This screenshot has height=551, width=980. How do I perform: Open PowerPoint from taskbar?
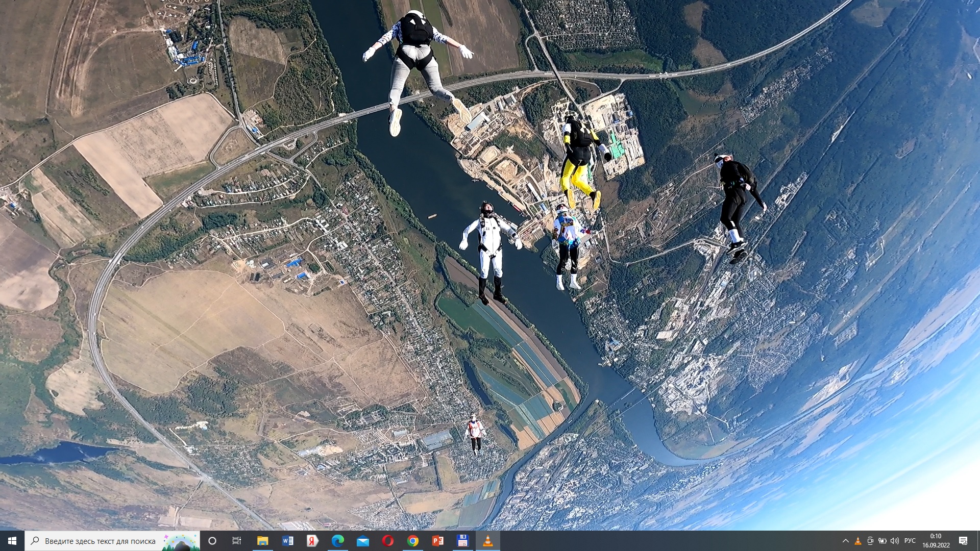click(x=437, y=541)
